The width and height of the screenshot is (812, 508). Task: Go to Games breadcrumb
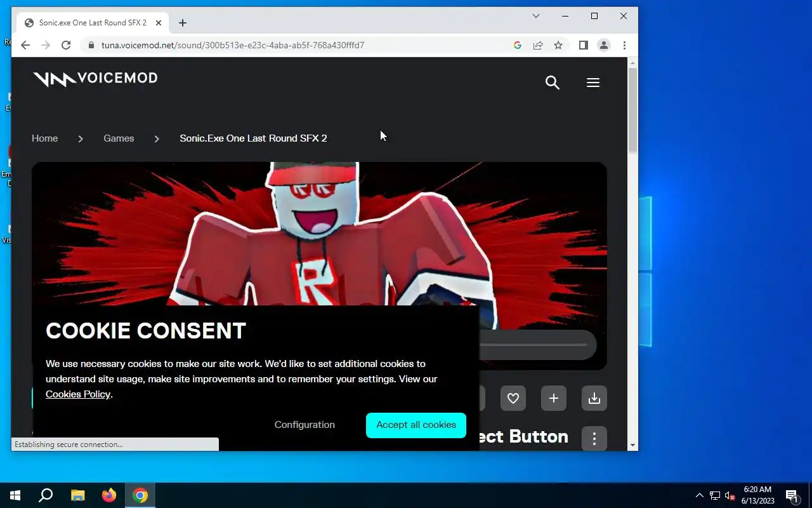pos(119,138)
